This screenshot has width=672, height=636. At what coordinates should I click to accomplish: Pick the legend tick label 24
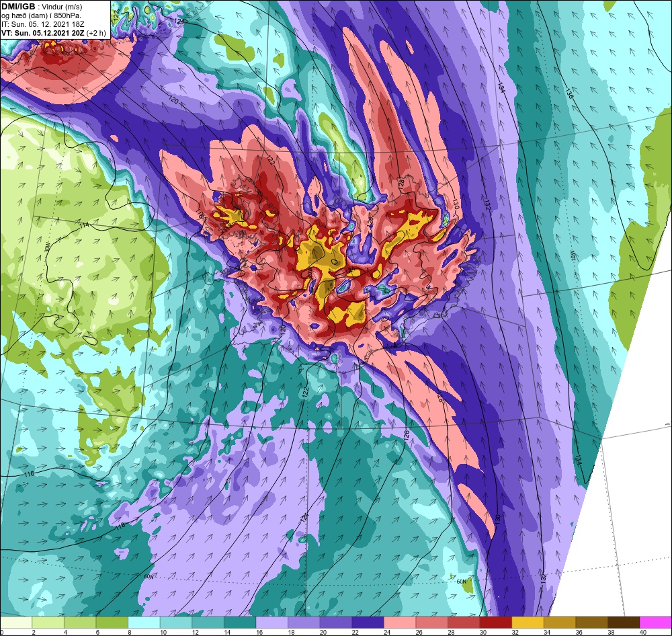pyautogui.click(x=386, y=632)
